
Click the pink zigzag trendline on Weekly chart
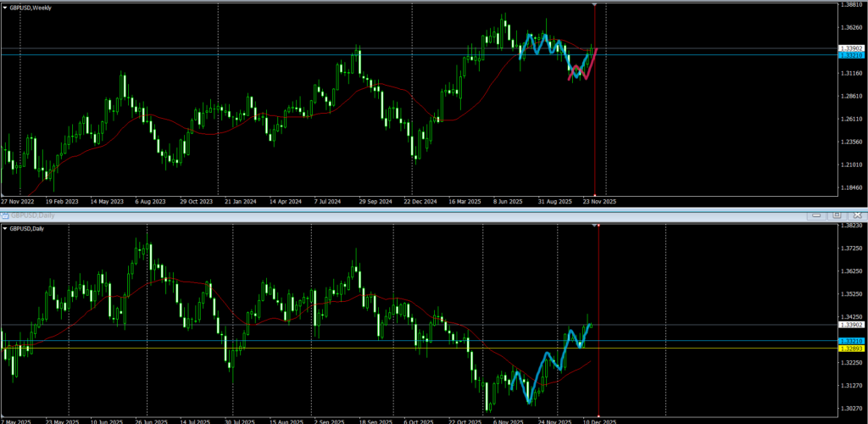coord(589,70)
